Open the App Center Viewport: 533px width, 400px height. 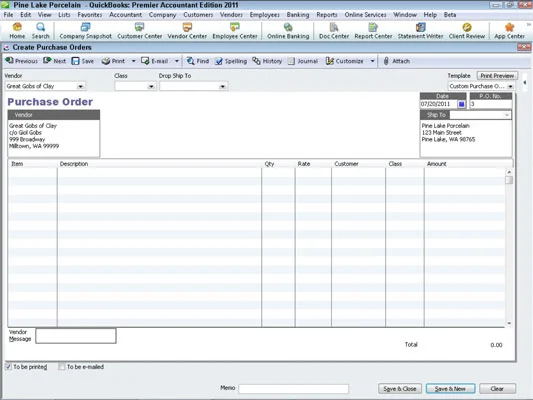coord(509,31)
